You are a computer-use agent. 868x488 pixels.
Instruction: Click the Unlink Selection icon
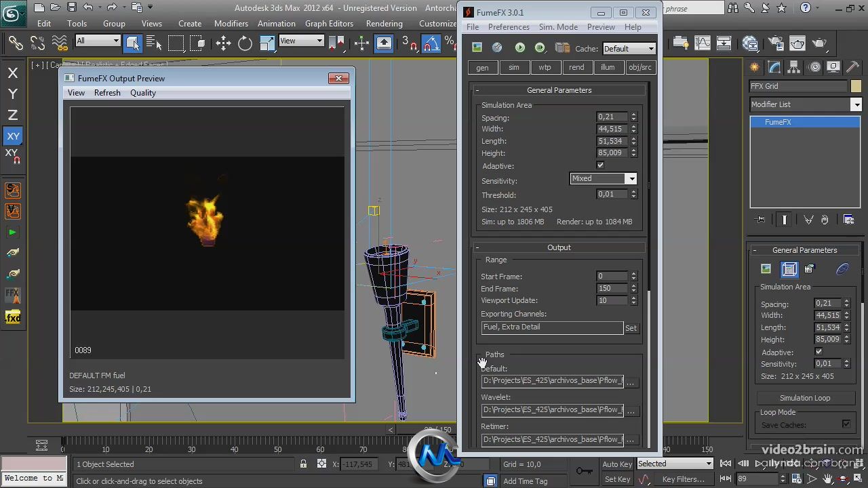37,43
